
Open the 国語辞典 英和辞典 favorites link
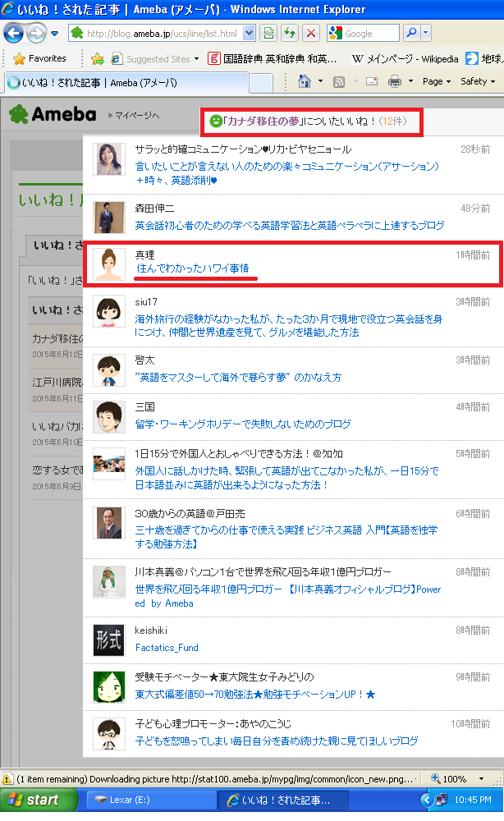click(x=273, y=58)
